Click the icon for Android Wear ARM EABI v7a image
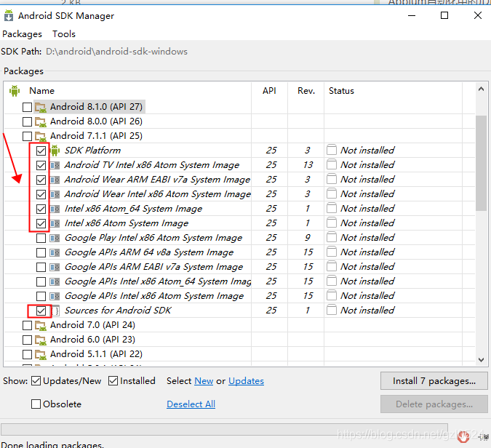The width and height of the screenshot is (491, 448). click(55, 180)
